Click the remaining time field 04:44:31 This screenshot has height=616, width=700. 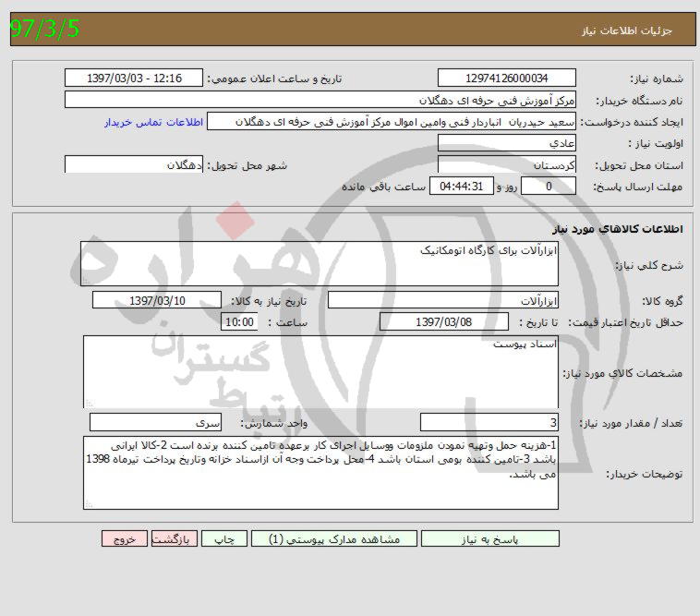[x=462, y=187]
